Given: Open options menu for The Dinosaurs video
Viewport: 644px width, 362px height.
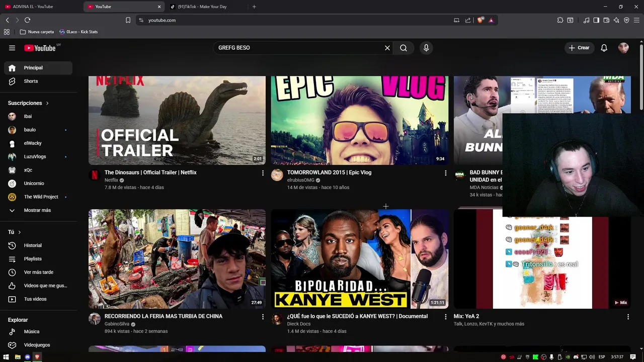Looking at the screenshot, I should point(263,173).
